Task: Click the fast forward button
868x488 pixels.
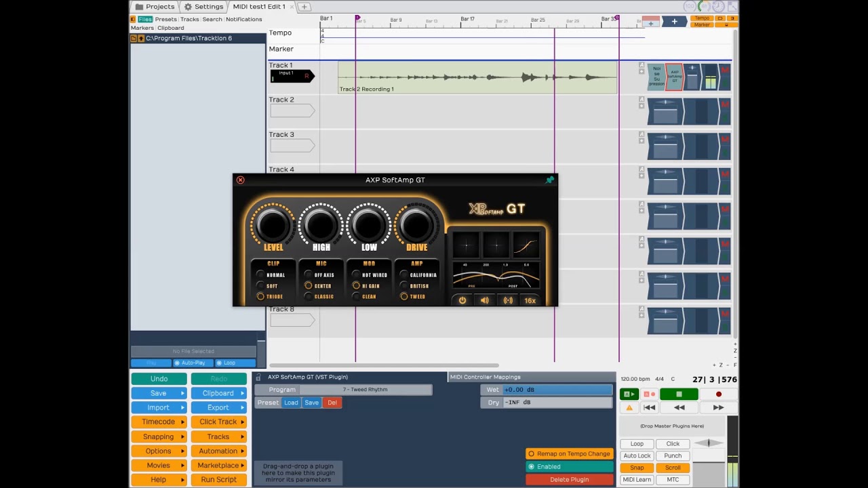Action: point(718,407)
